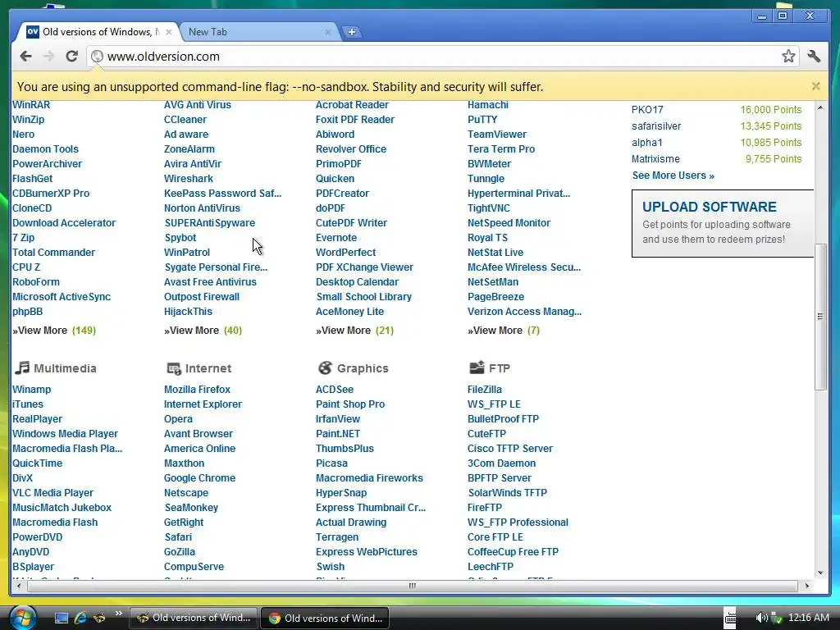This screenshot has height=630, width=840.
Task: Click the Upload Software box
Action: point(723,223)
